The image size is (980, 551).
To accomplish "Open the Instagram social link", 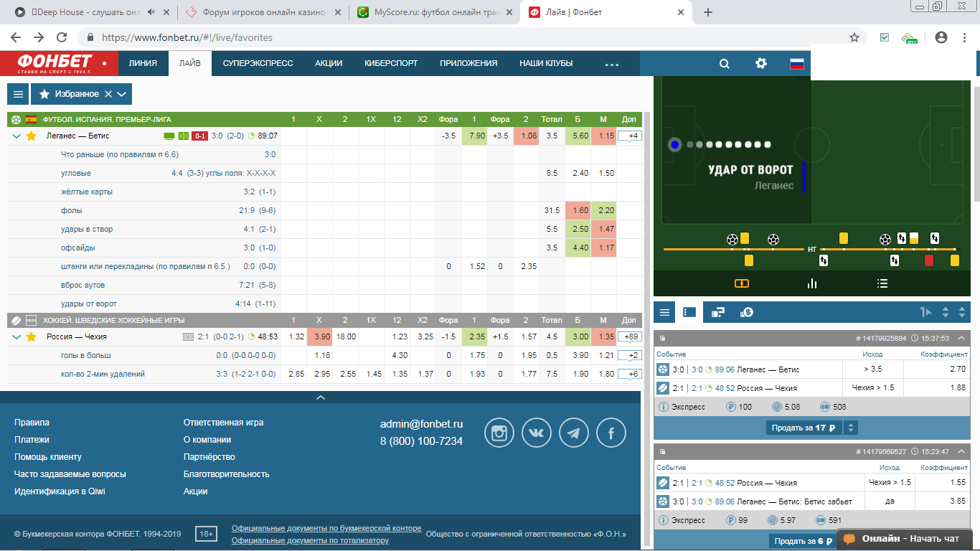I will pyautogui.click(x=499, y=433).
